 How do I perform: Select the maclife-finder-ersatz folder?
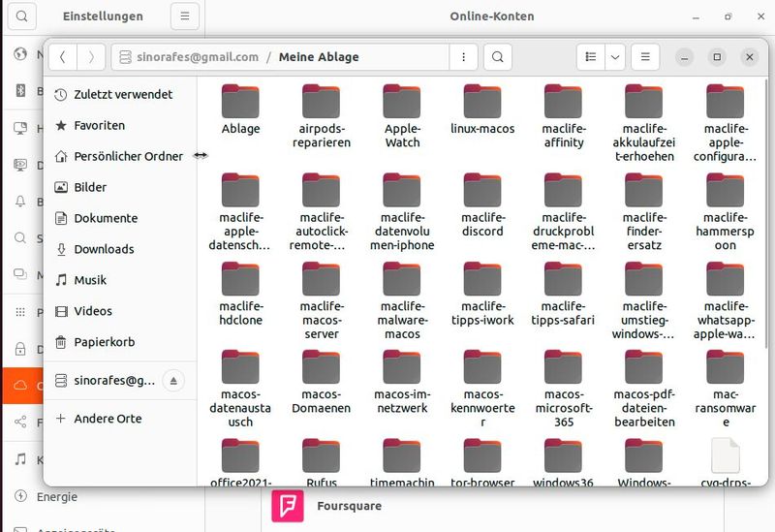643,212
